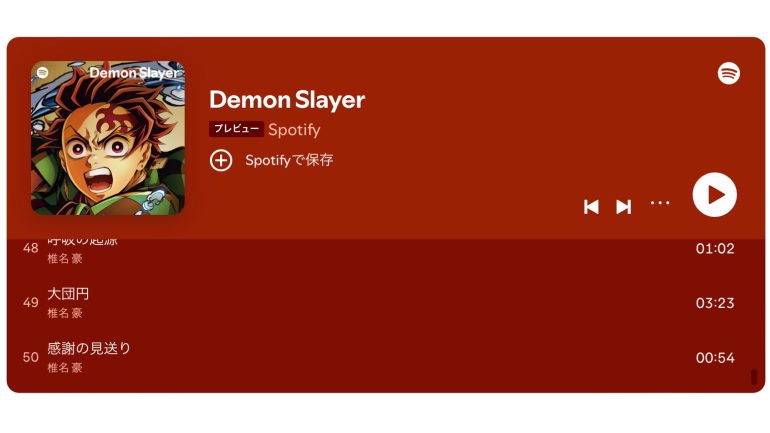This screenshot has height=433, width=770.
Task: Click the Demon Slayer cover art thumbnail
Action: [x=108, y=138]
